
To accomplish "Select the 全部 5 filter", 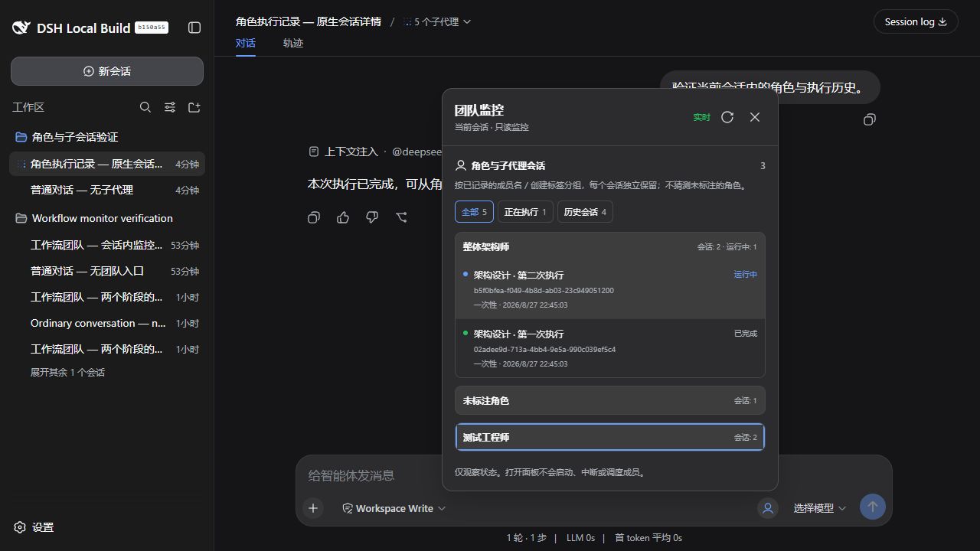I will [474, 212].
